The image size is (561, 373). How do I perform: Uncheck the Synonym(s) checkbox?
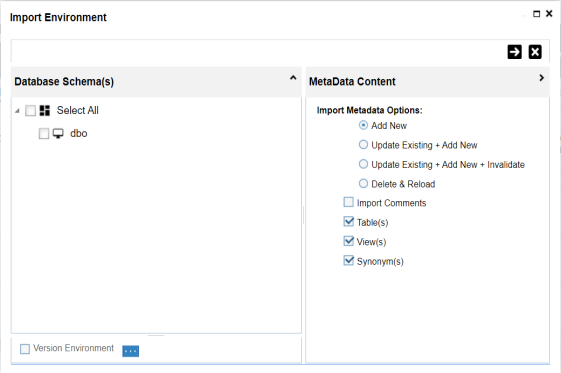tap(348, 260)
